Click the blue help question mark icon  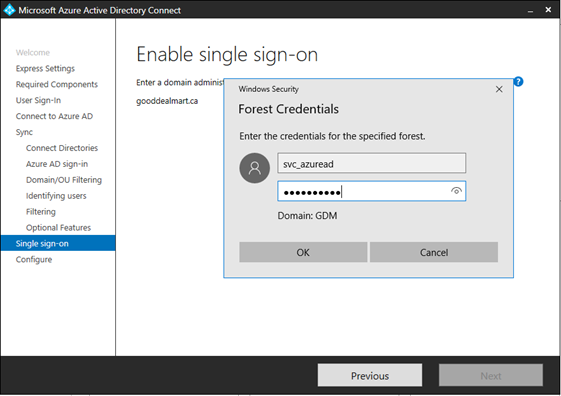[518, 82]
